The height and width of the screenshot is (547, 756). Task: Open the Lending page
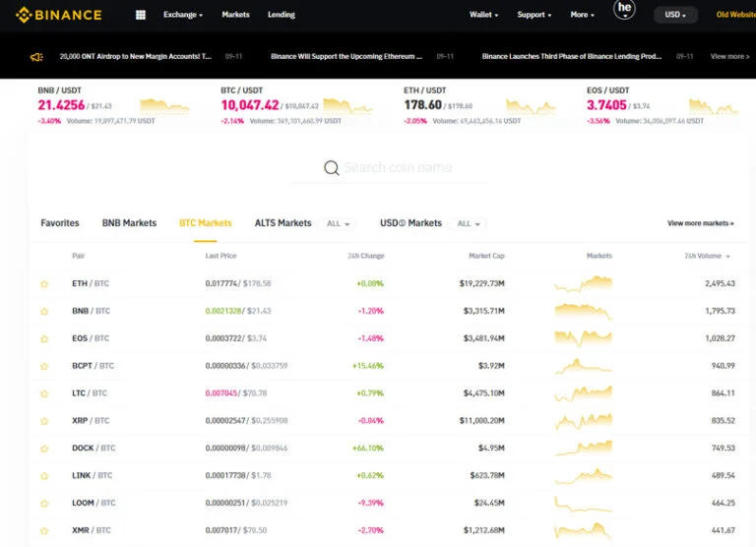(x=282, y=15)
